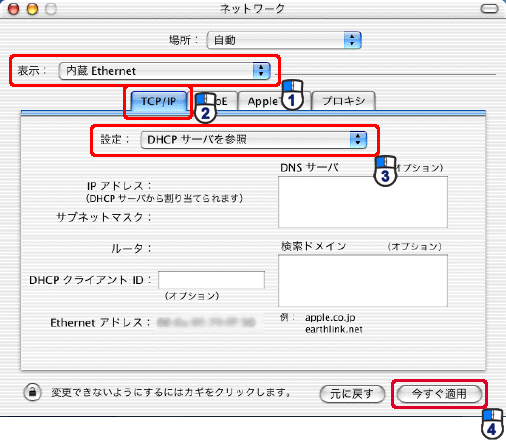Image resolution: width=506 pixels, height=440 pixels.
Task: Click the DHCP クライアント ID field
Action: [x=211, y=280]
